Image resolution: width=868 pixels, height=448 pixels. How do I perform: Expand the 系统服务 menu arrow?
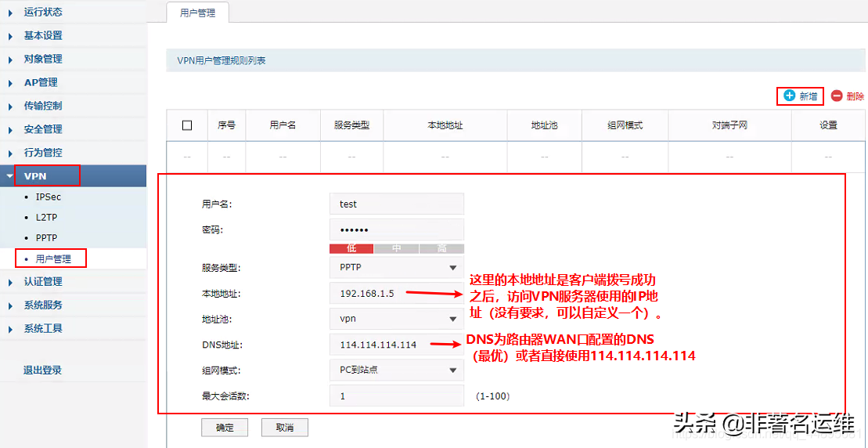tap(10, 305)
